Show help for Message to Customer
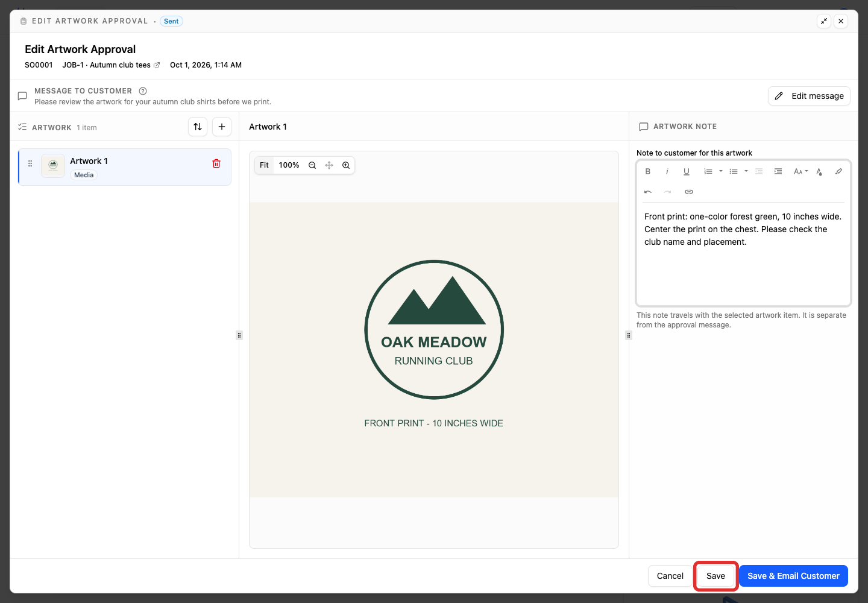868x603 pixels. coord(143,91)
